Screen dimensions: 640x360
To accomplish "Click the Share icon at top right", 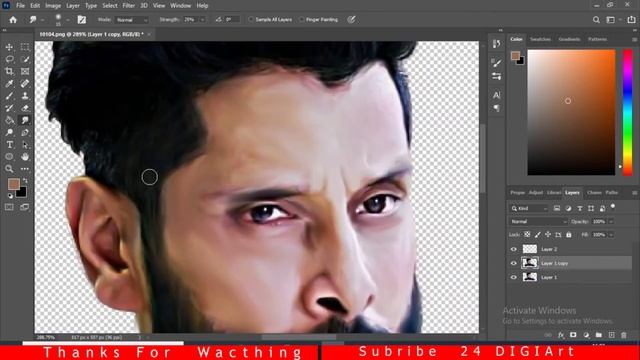I will (631, 20).
